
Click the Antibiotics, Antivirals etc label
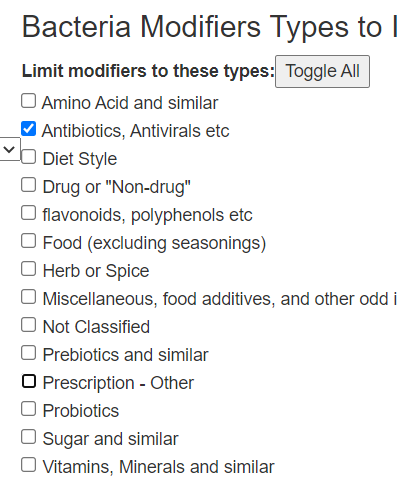coord(136,131)
